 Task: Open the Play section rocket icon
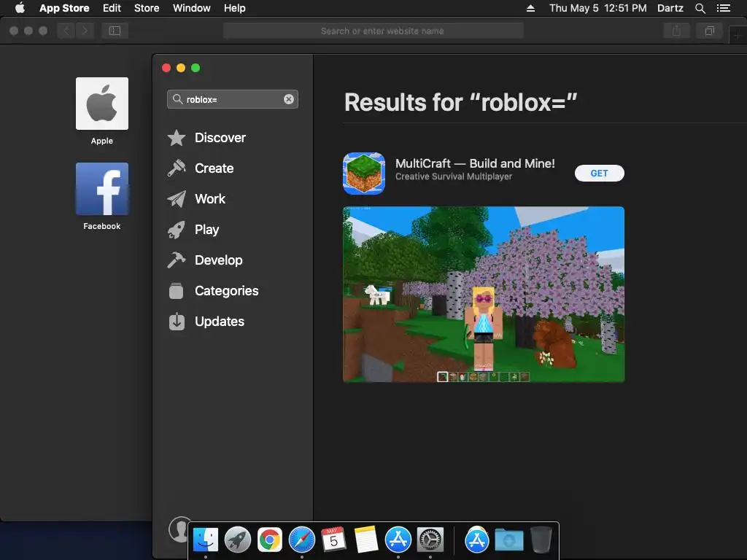[x=177, y=230]
